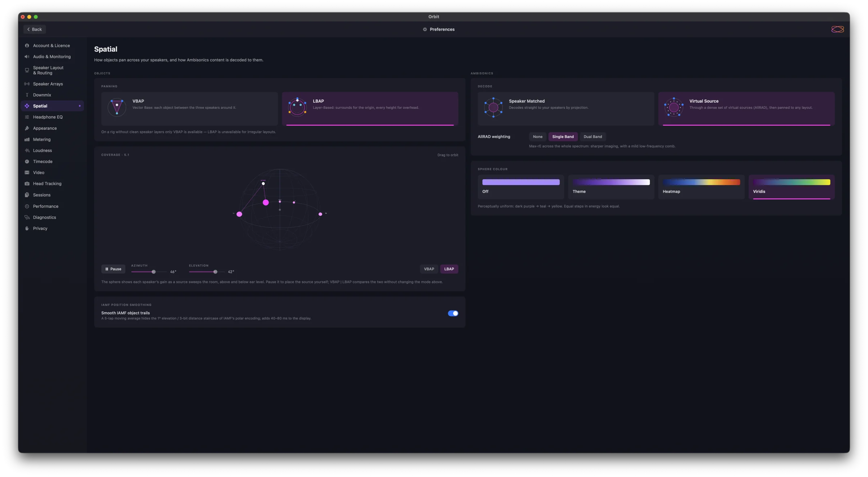Image resolution: width=868 pixels, height=477 pixels.
Task: Choose Virtual Source decode option
Action: pos(746,108)
